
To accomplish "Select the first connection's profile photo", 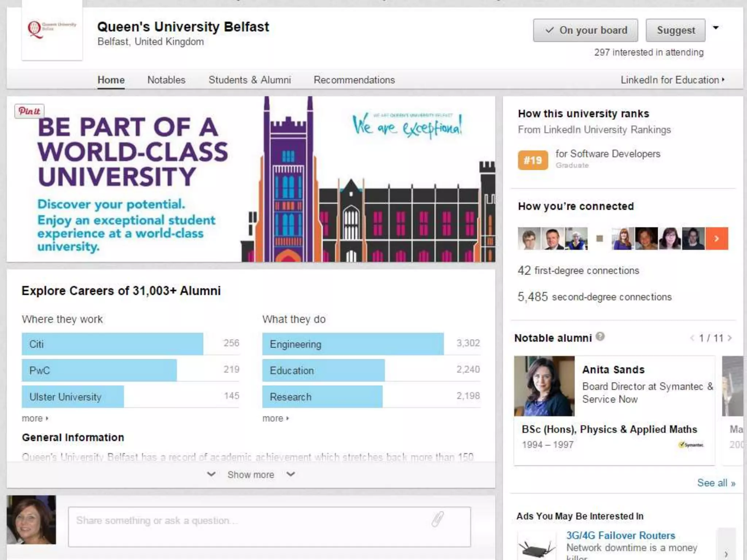I will [x=529, y=238].
